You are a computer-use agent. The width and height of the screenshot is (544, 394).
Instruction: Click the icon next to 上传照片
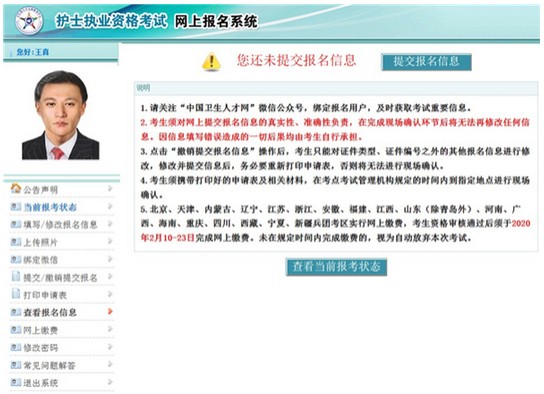(x=16, y=242)
